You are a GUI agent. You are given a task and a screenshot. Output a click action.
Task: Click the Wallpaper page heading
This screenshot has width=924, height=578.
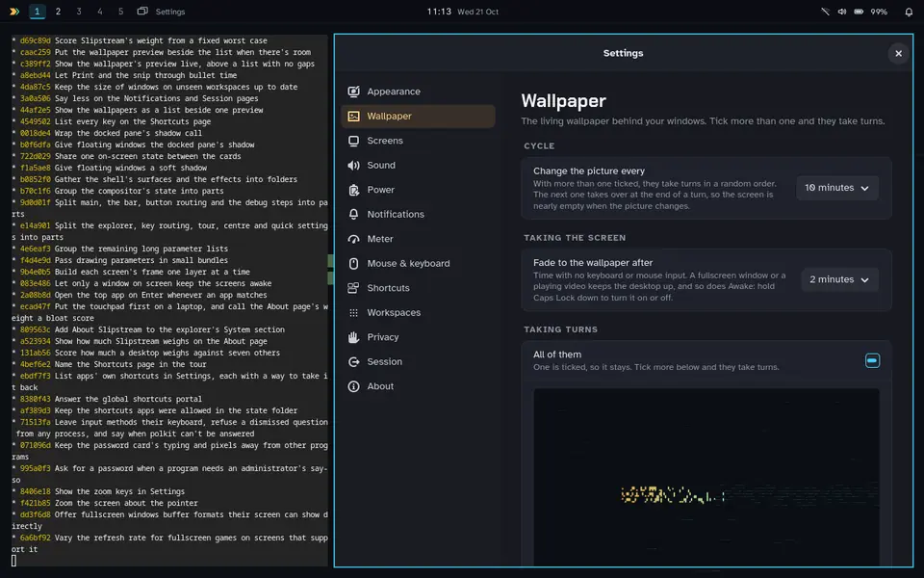pos(563,101)
